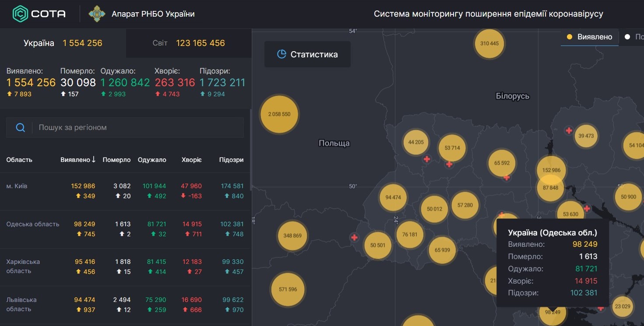Select the white-dot map indicator option
Image resolution: width=644 pixels, height=326 pixels.
[x=633, y=37]
